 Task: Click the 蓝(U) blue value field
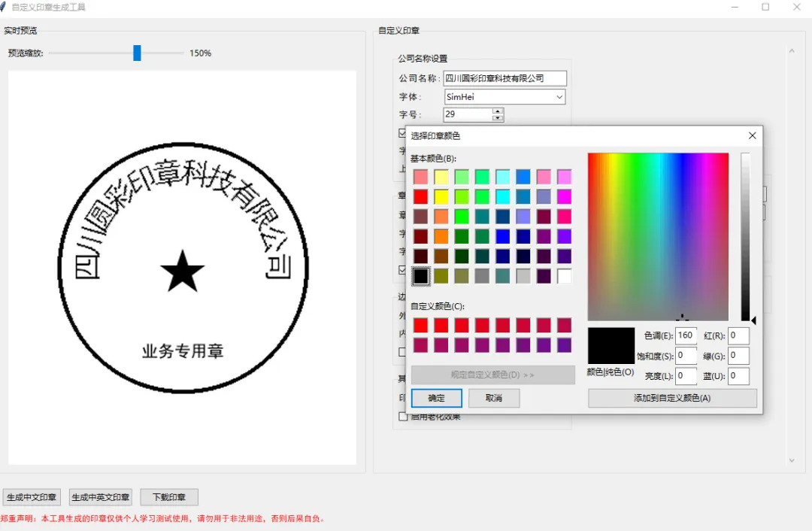738,376
